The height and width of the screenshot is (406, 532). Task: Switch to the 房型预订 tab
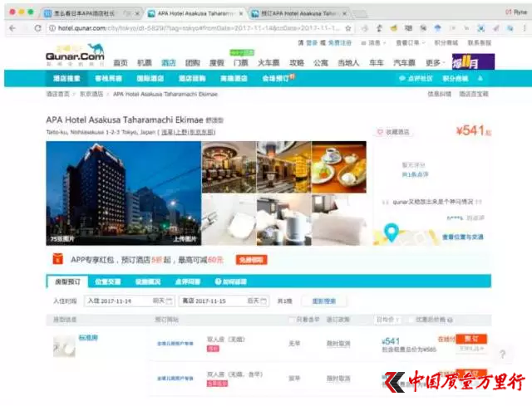[x=67, y=281]
